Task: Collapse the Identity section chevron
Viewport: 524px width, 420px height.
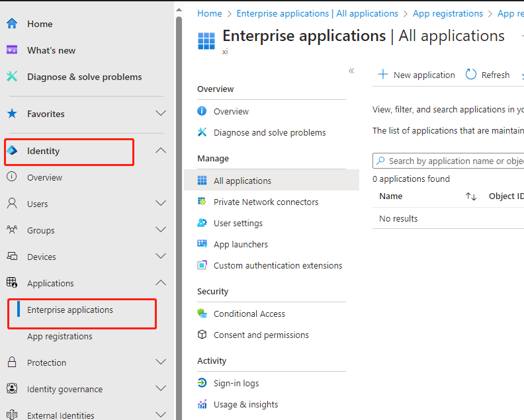Action: 161,150
